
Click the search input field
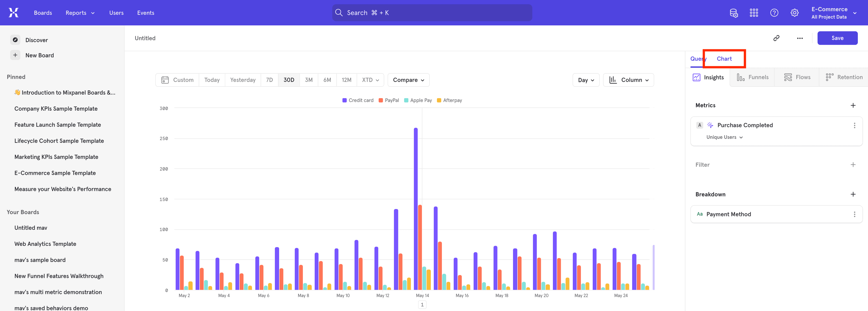click(432, 13)
